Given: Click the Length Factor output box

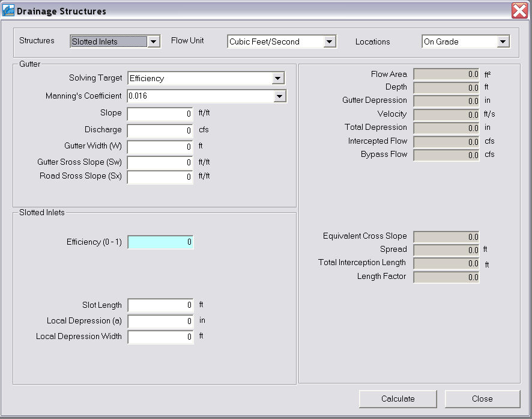Looking at the screenshot, I should click(x=446, y=277).
